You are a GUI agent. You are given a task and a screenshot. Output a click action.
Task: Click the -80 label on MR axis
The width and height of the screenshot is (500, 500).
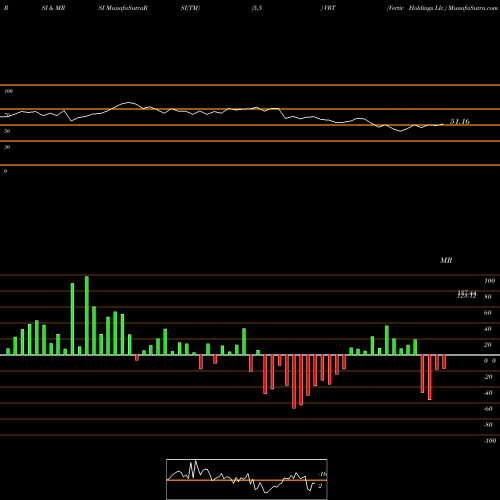[488, 425]
